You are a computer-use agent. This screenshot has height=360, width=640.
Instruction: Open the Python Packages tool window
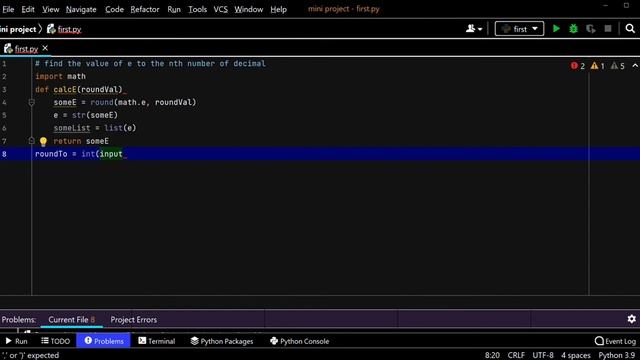pyautogui.click(x=222, y=341)
